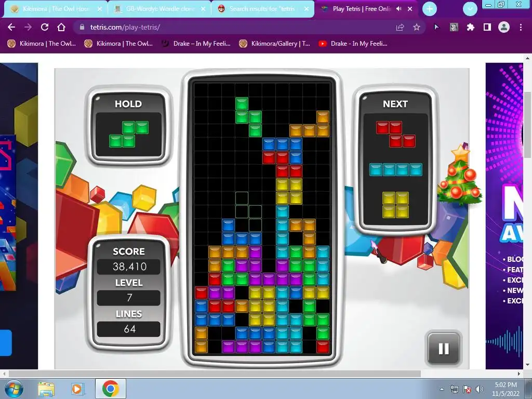
Task: Click the NEXT label
Action: pos(395,104)
